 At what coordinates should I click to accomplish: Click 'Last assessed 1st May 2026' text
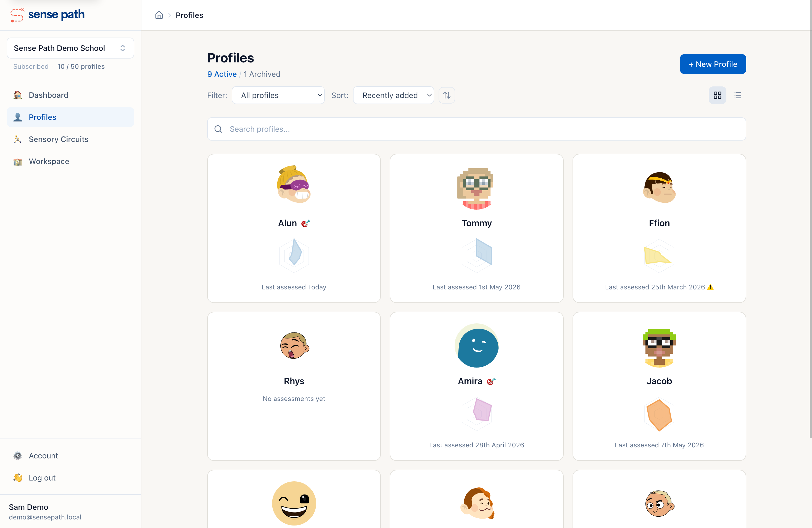[476, 287]
